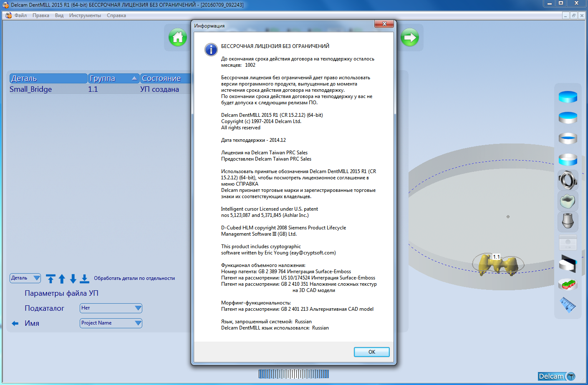Close the Информация dialog
Viewport: 588px width, 385px height.
point(384,24)
